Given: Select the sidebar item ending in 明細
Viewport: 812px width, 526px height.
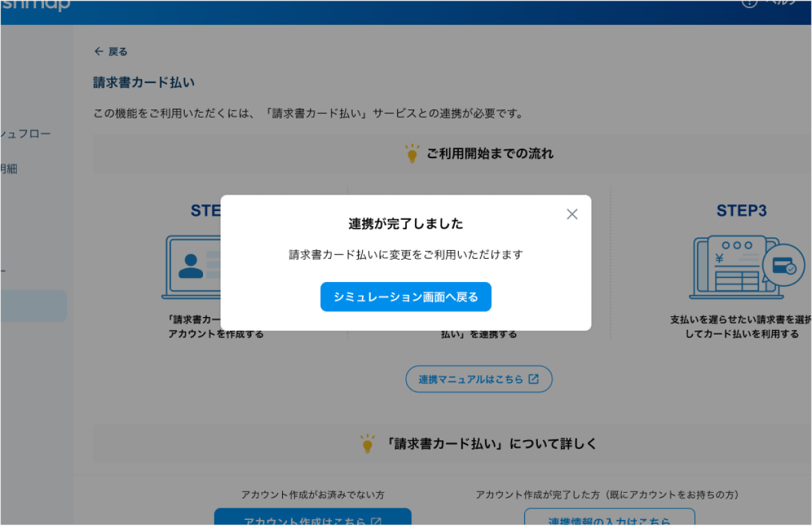Looking at the screenshot, I should click(x=9, y=169).
